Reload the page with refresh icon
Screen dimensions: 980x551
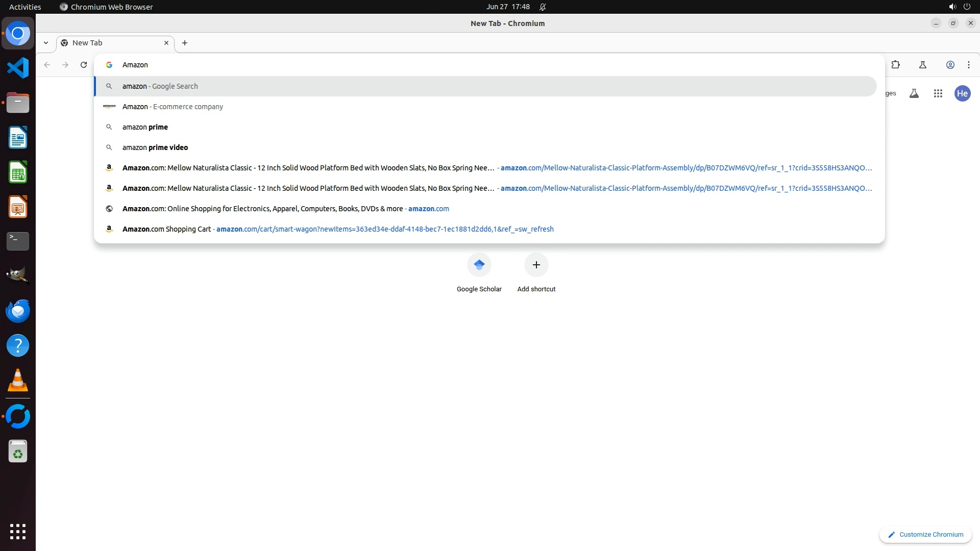click(x=84, y=65)
